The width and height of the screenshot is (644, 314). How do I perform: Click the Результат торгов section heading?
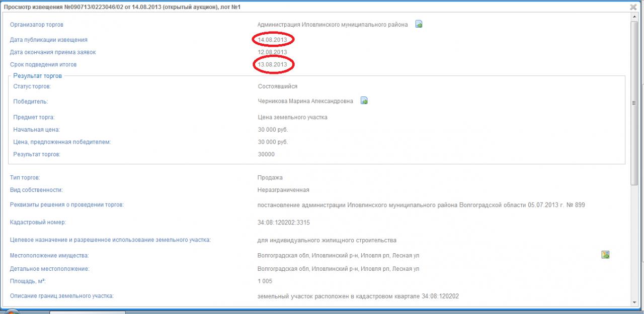(x=38, y=76)
